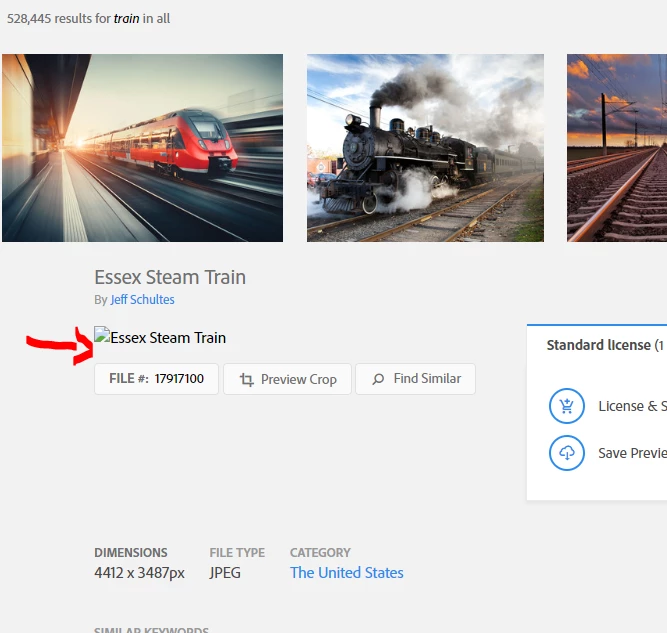Open the black steam locomotive thumbnail

coord(425,148)
